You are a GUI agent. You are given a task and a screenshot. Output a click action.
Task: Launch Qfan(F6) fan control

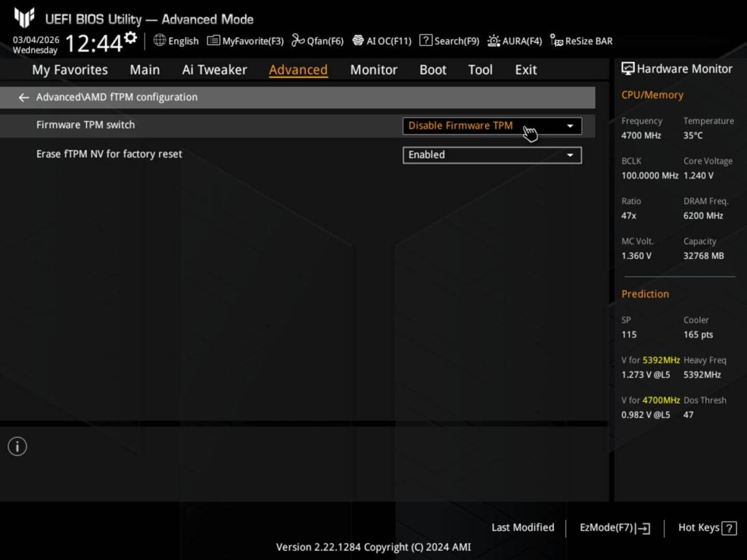pos(317,41)
